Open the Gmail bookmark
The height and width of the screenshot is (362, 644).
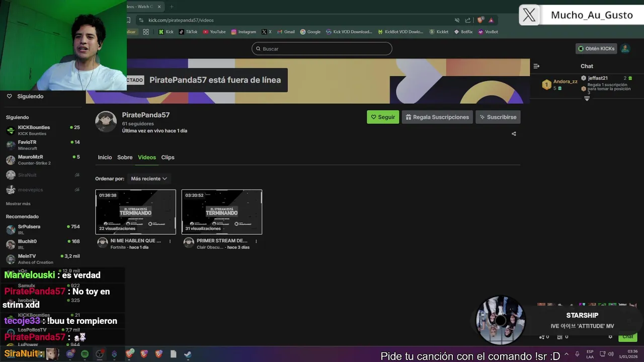[x=286, y=32]
